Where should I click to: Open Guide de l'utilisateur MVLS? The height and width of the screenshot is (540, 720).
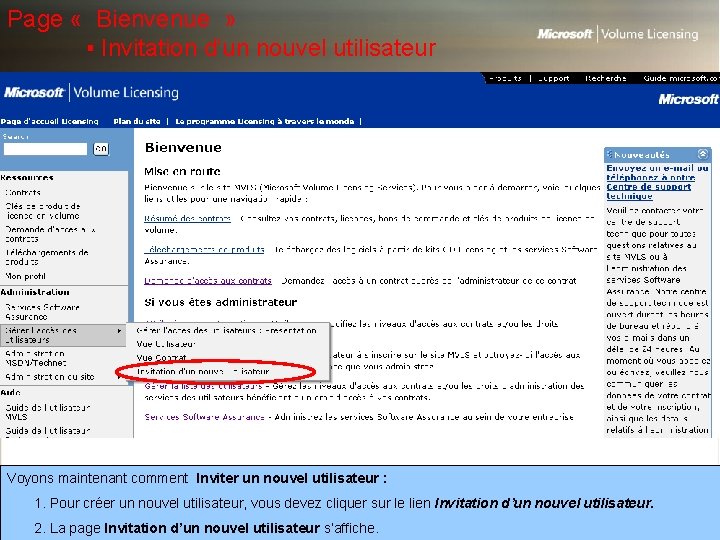[48, 412]
